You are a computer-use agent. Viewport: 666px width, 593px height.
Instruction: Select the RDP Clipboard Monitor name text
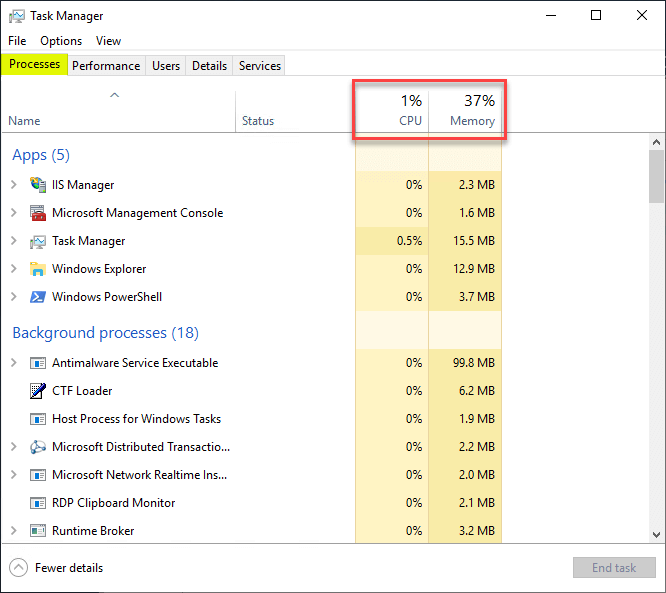coord(113,503)
